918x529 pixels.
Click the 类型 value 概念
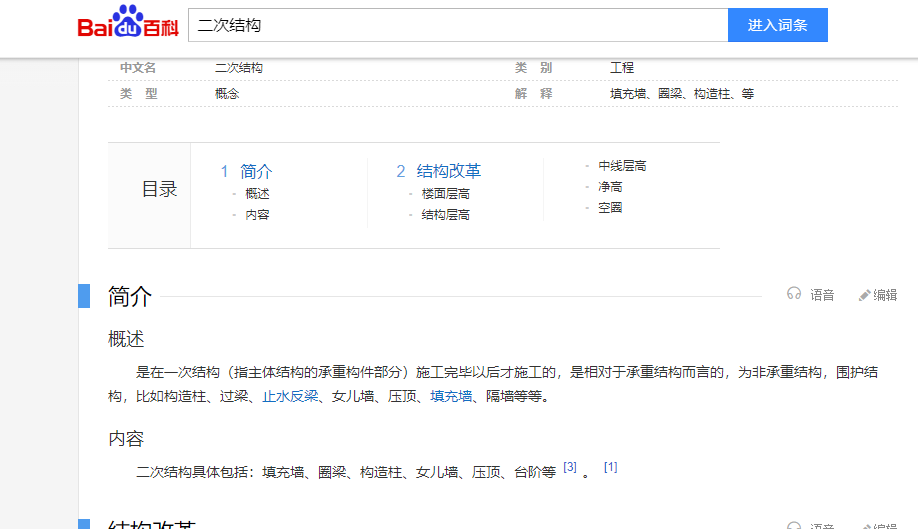tap(227, 94)
